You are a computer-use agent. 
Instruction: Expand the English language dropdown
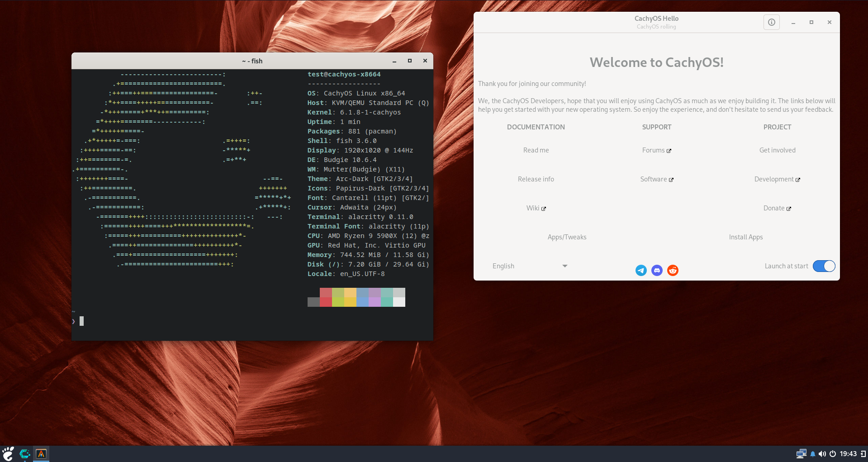[529, 266]
